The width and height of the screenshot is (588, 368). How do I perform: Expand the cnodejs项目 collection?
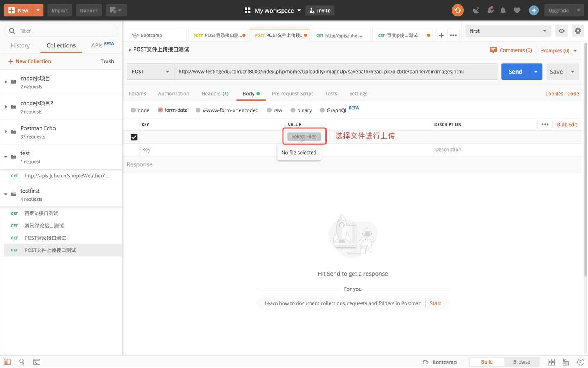click(6, 82)
